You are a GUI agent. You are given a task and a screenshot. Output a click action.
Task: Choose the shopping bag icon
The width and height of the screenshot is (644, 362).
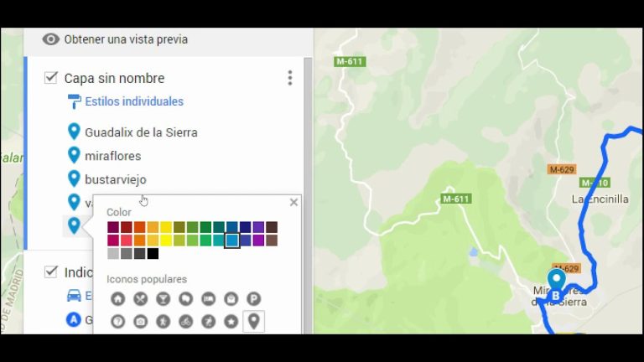231,299
